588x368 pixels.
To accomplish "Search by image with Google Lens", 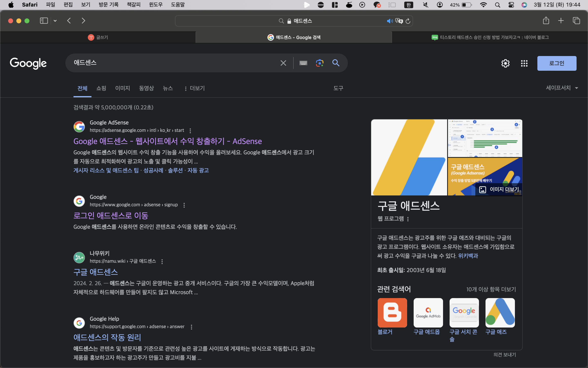I will [x=320, y=63].
